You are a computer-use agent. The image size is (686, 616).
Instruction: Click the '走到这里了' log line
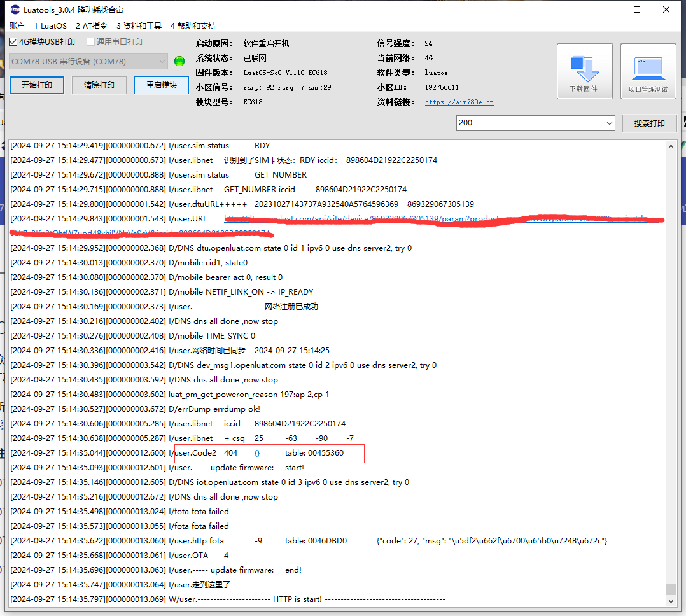tap(120, 584)
